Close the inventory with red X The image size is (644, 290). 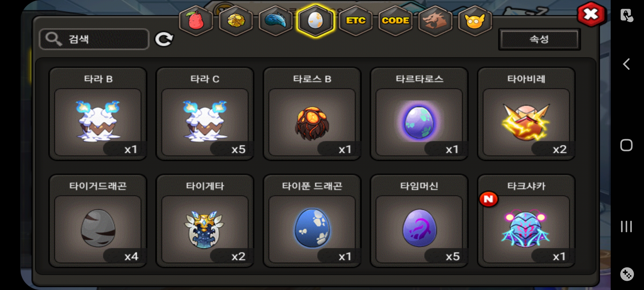point(591,15)
